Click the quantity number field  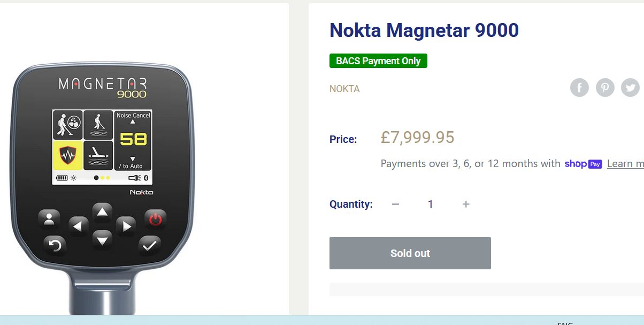430,204
